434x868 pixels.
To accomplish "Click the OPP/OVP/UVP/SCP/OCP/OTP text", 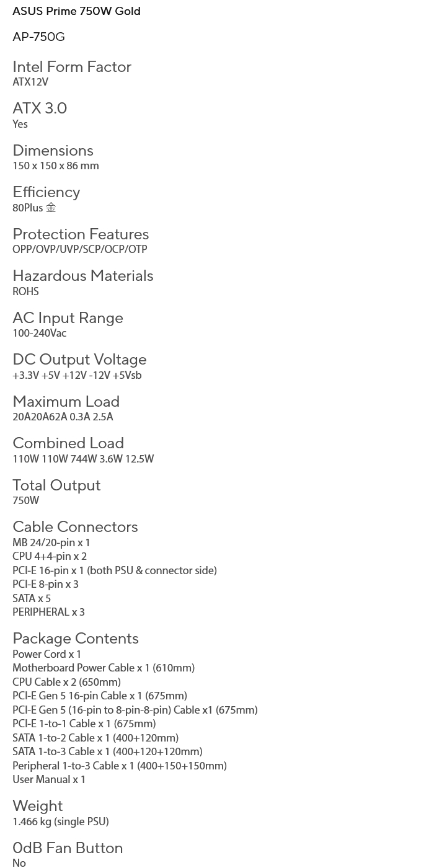I will (x=80, y=250).
